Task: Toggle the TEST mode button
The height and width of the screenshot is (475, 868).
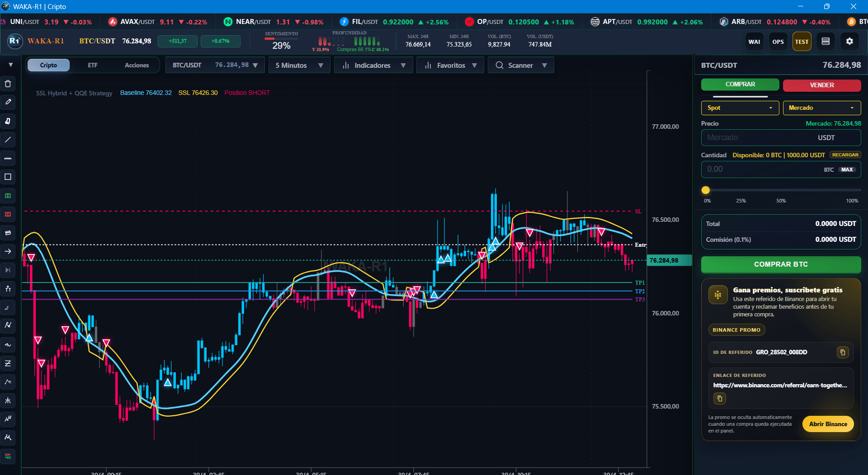Action: (802, 42)
